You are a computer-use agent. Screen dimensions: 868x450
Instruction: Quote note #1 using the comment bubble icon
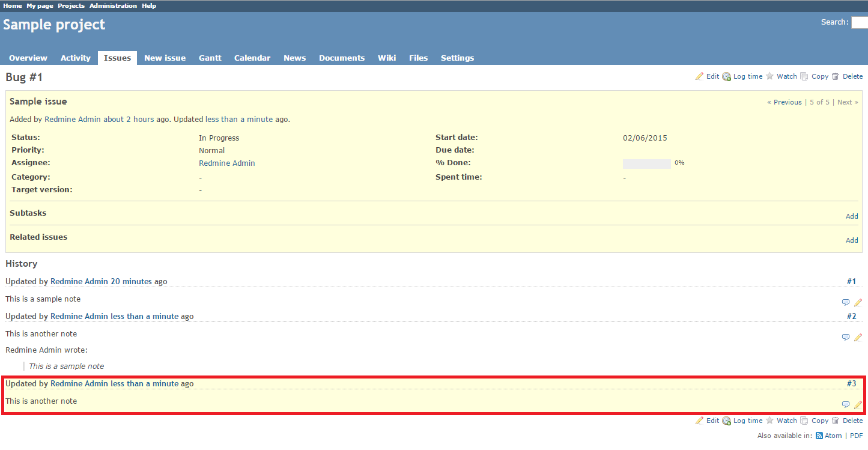coord(846,302)
